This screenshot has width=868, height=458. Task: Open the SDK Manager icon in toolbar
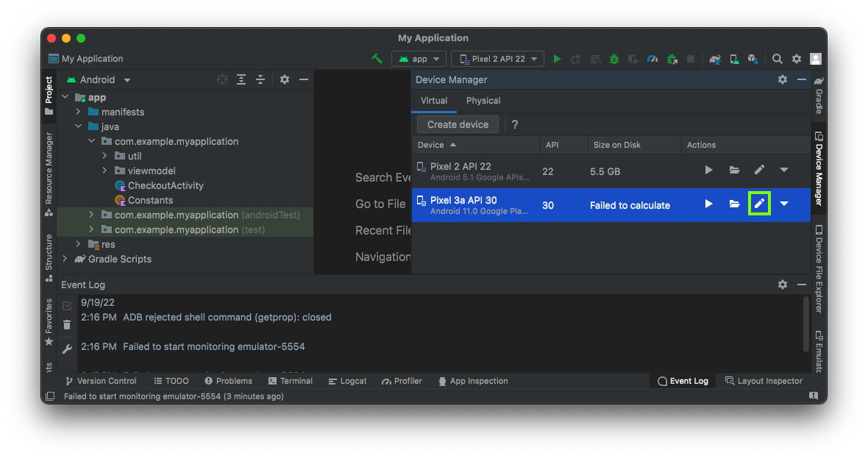pos(753,59)
